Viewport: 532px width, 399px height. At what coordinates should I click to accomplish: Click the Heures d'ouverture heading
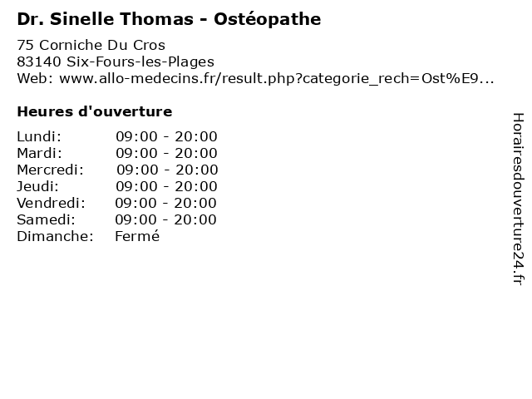coord(94,111)
